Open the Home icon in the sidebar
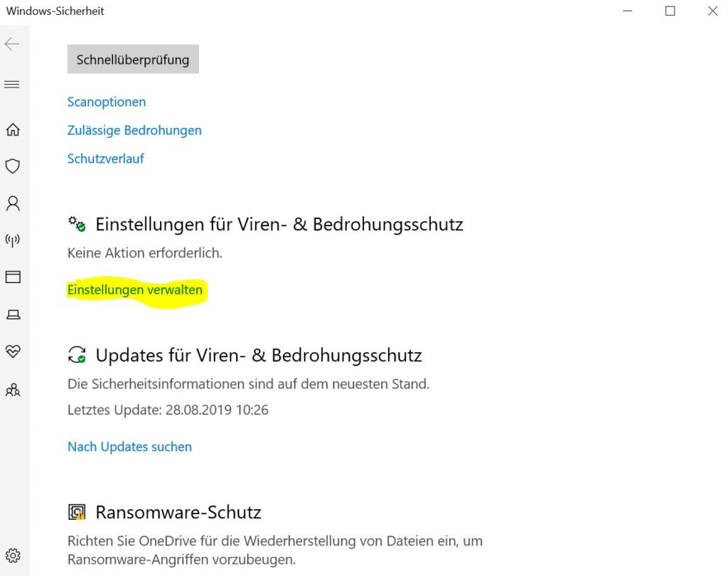Viewport: 728px width, 576px height. (13, 129)
